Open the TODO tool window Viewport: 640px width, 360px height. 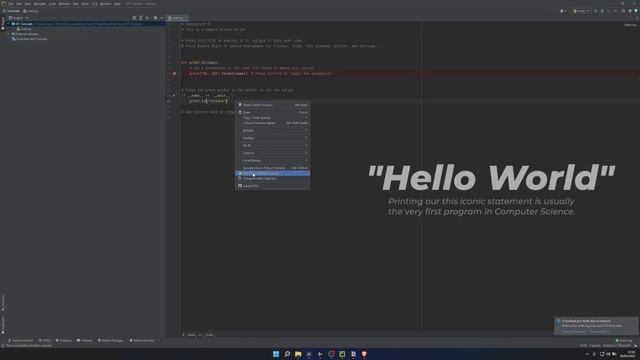click(x=44, y=340)
